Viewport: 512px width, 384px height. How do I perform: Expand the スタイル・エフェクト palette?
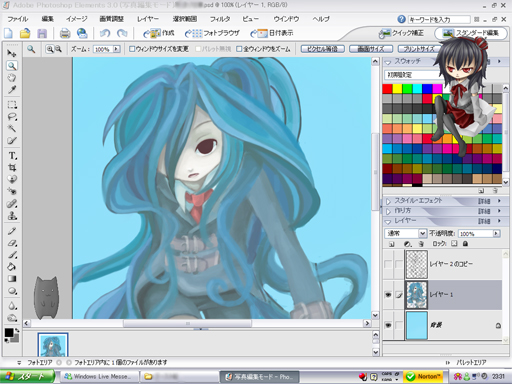[x=388, y=201]
